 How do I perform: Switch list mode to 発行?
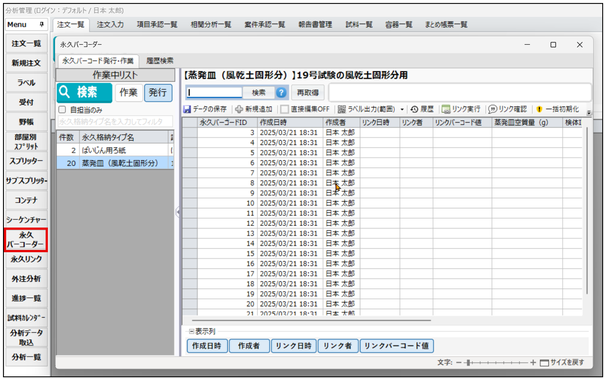158,93
